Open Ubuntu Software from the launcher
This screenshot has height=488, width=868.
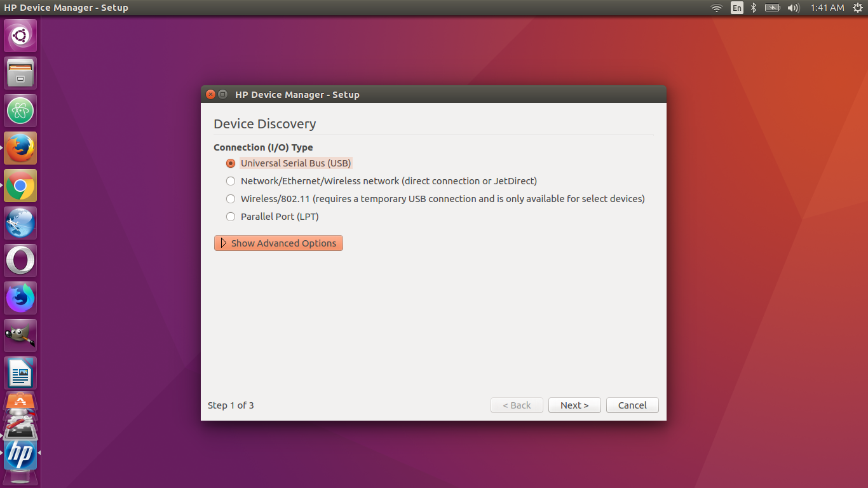pos(20,401)
